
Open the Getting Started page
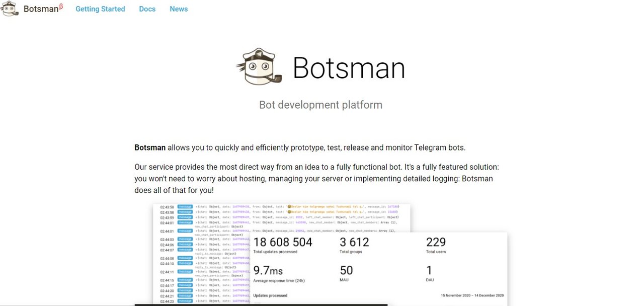point(100,9)
